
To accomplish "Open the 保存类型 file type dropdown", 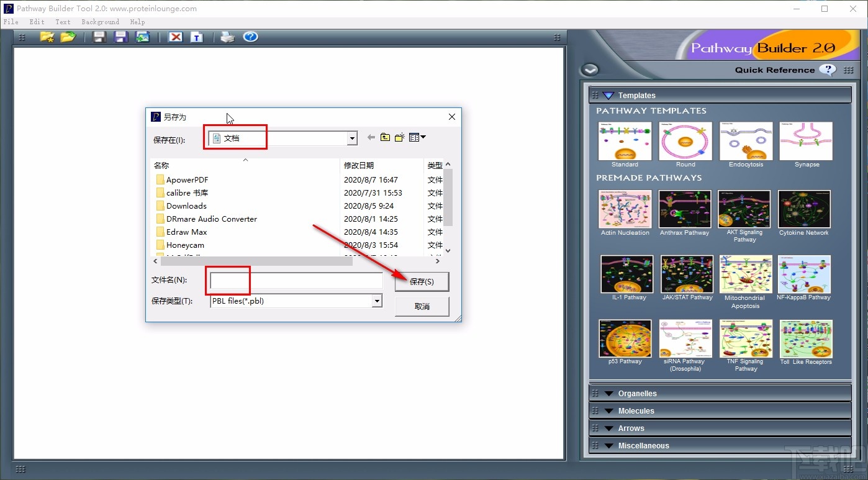I will click(x=377, y=301).
